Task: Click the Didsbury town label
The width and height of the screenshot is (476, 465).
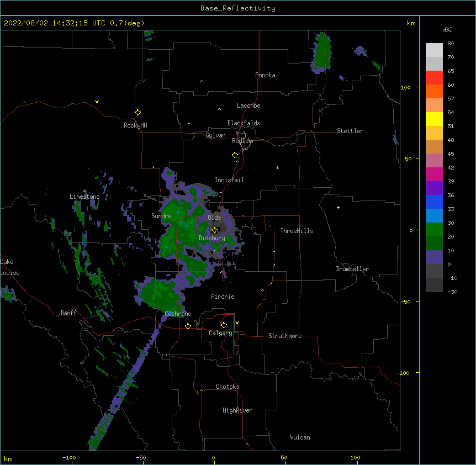Action: coord(212,238)
